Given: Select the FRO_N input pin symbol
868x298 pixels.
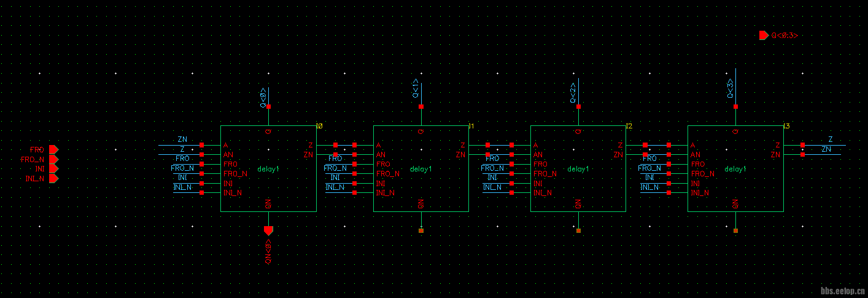Looking at the screenshot, I should coord(53,159).
